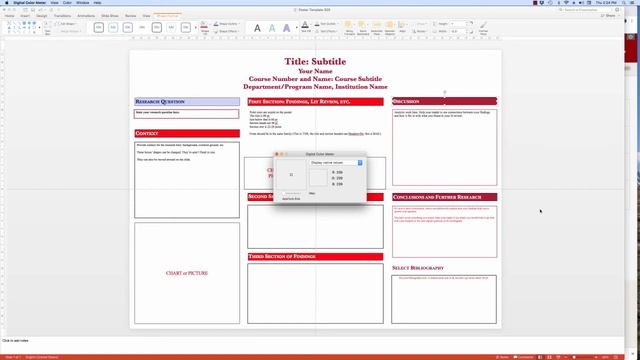Image resolution: width=640 pixels, height=360 pixels.
Task: Select the first shape style preset
Action: (99, 27)
